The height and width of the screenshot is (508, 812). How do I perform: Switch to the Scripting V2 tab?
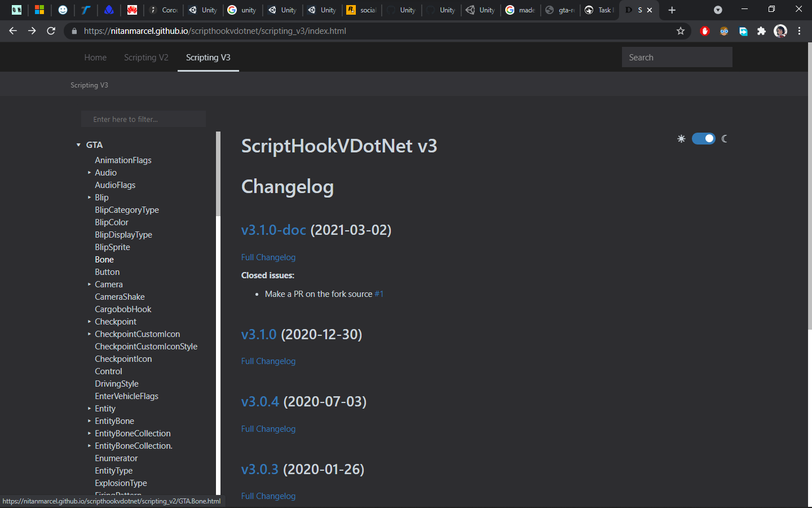pyautogui.click(x=146, y=58)
